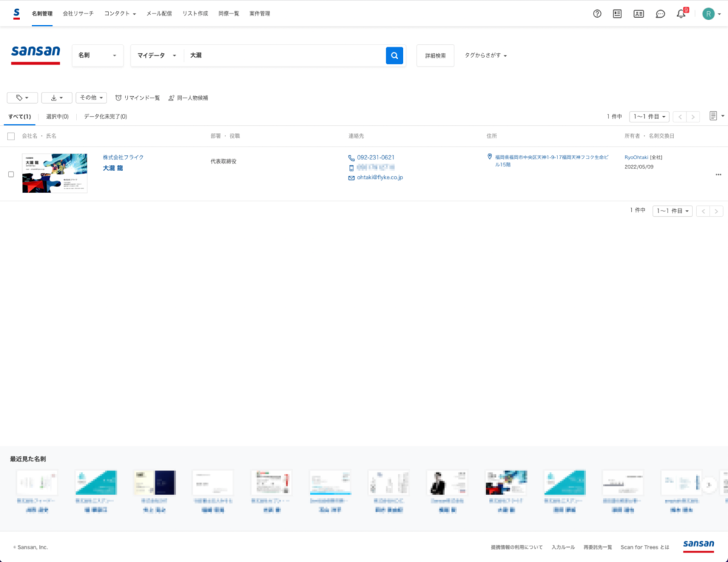Open top 1〜1 件目 range dropdown
728x562 pixels.
coord(649,117)
